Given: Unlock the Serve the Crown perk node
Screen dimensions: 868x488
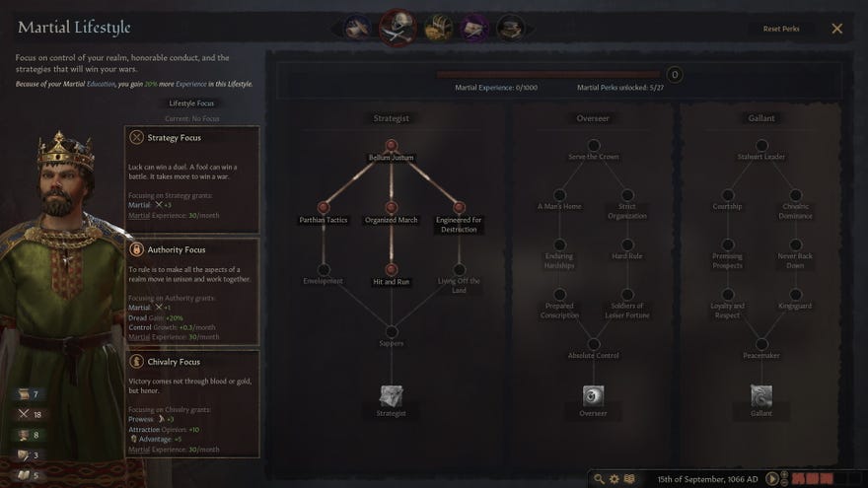Looking at the screenshot, I should click(x=594, y=146).
